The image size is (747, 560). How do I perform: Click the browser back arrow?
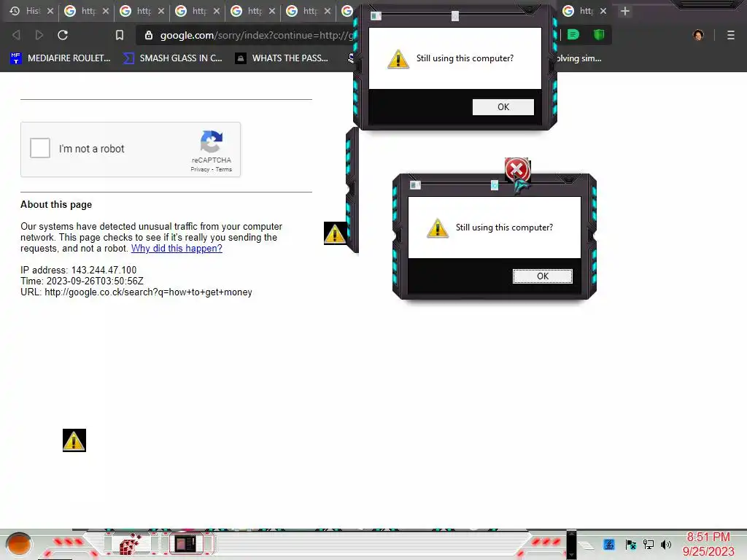click(16, 35)
